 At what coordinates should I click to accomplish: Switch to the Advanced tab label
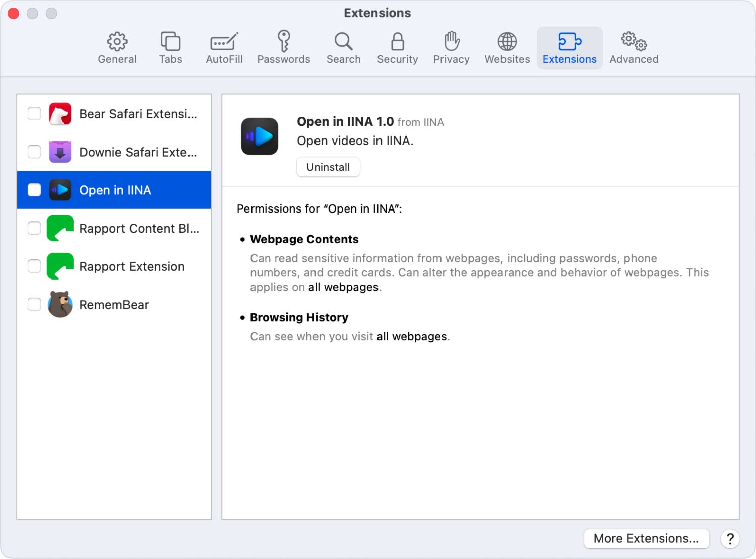[634, 59]
